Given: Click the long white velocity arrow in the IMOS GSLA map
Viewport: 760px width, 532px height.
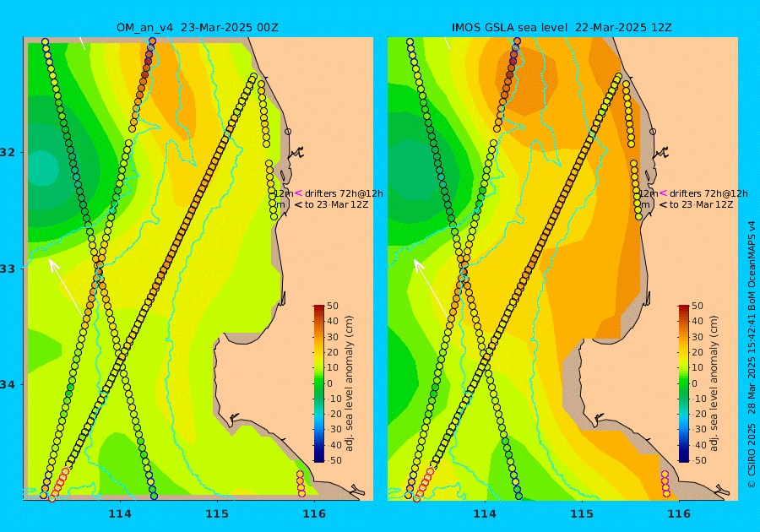Looking at the screenshot, I should click(431, 288).
